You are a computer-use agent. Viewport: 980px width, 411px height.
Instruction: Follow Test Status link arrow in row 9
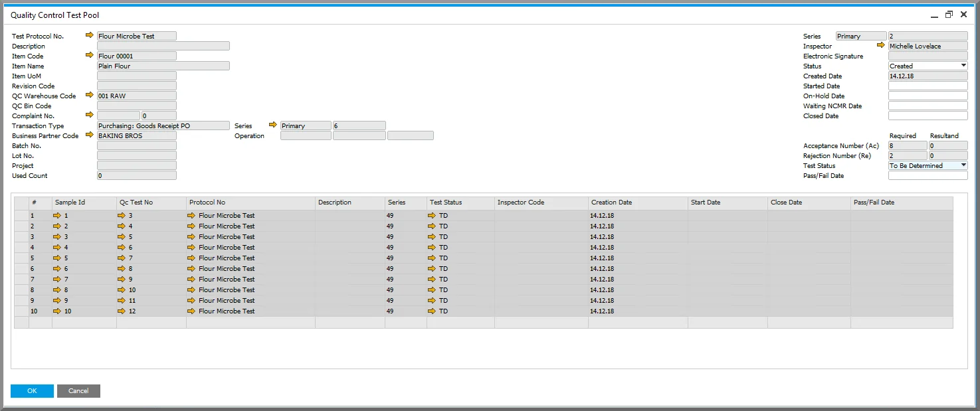[432, 301]
